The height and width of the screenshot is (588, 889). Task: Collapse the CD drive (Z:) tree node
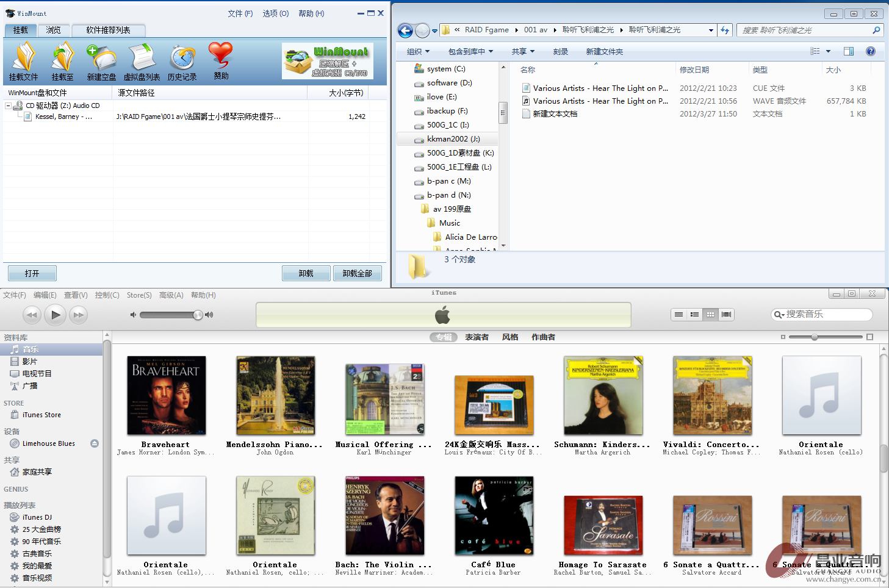click(x=8, y=106)
